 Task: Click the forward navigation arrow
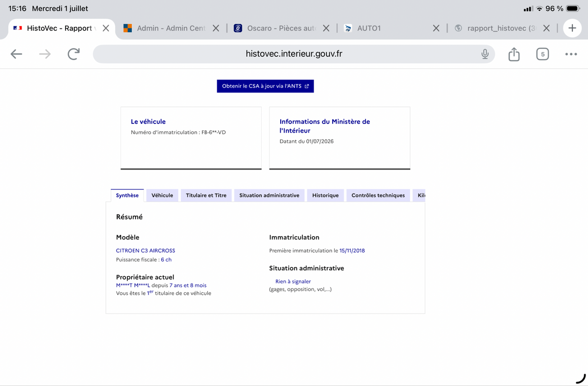point(45,54)
